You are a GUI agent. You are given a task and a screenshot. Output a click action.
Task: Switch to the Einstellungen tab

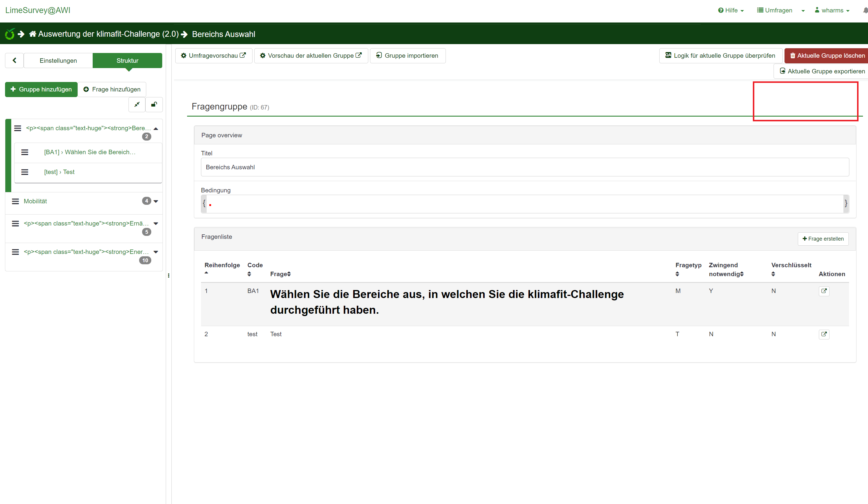pyautogui.click(x=58, y=60)
